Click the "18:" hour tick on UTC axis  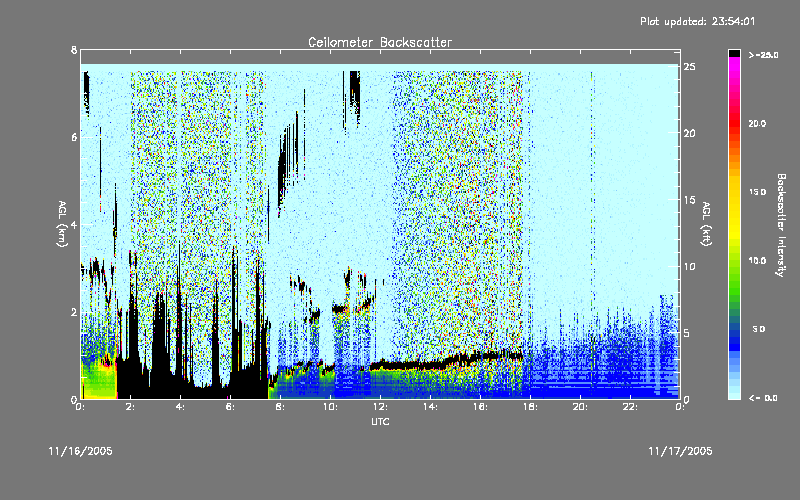(x=531, y=407)
